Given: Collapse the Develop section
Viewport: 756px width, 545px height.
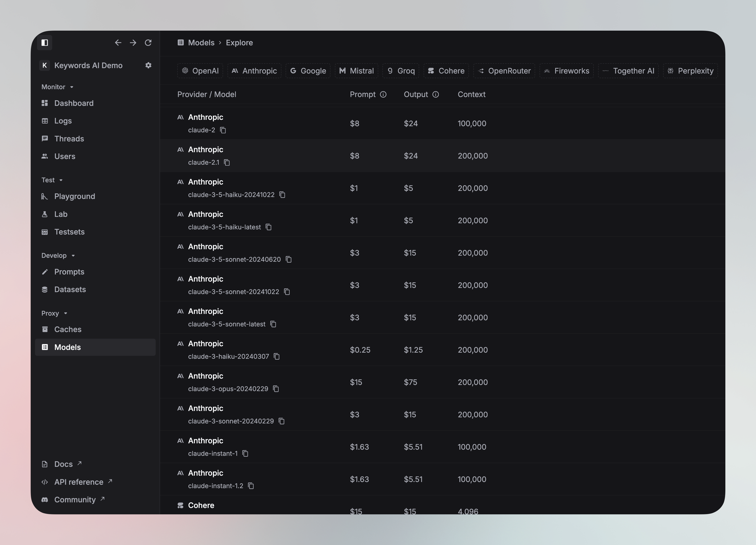Looking at the screenshot, I should pos(58,256).
